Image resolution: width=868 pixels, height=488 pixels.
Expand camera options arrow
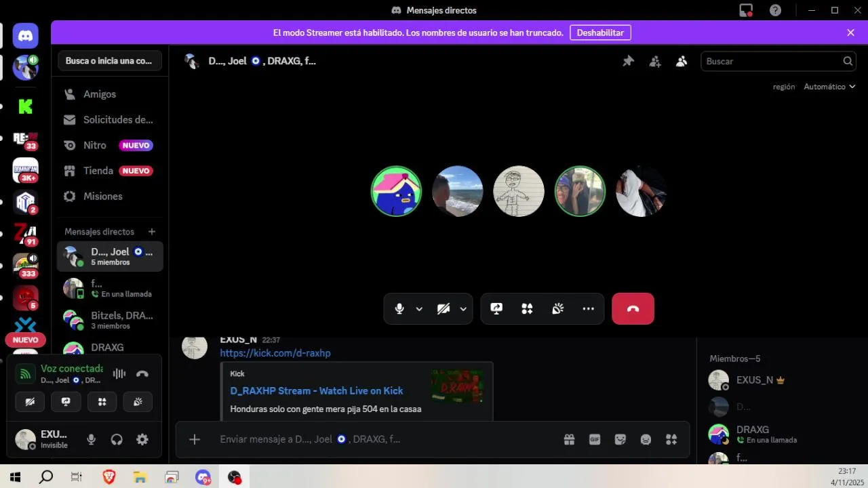pyautogui.click(x=463, y=309)
